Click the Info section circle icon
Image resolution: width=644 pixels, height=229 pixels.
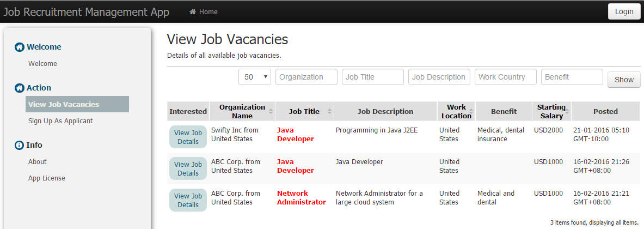[19, 145]
